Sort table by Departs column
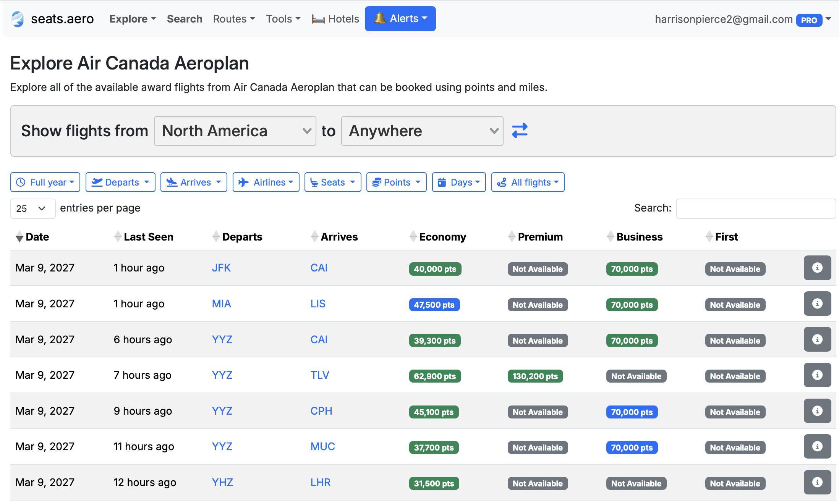Viewport: 839px width, 504px height. (x=237, y=237)
